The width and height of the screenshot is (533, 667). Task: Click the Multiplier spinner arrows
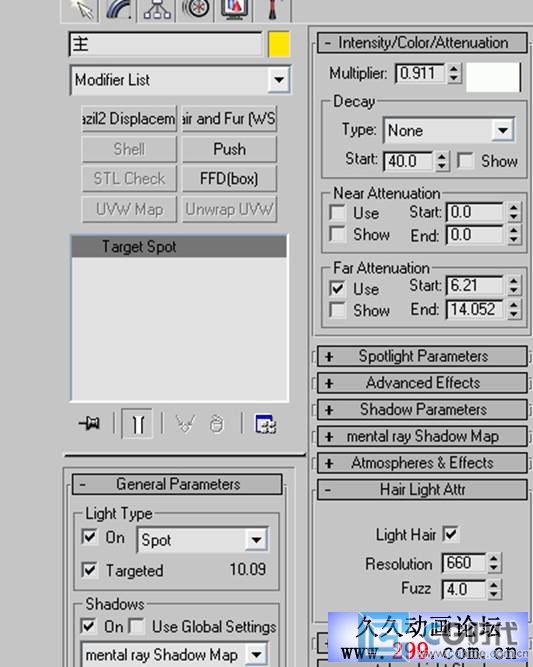point(454,73)
